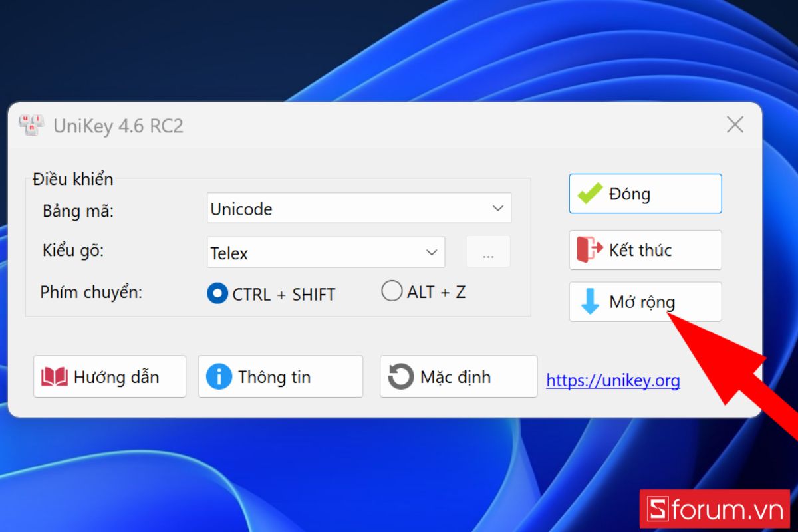The width and height of the screenshot is (798, 532).
Task: Click the red book icon on Hướng dẫn
Action: tap(55, 377)
